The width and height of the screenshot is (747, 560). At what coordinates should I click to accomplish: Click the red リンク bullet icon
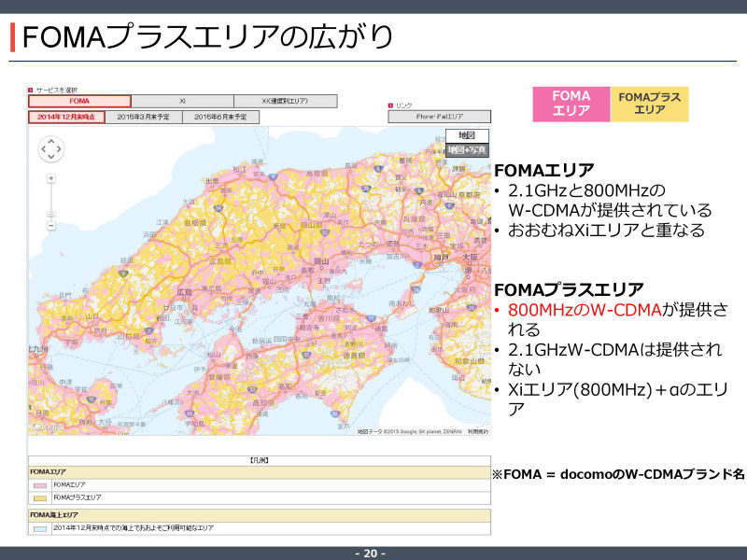[390, 105]
